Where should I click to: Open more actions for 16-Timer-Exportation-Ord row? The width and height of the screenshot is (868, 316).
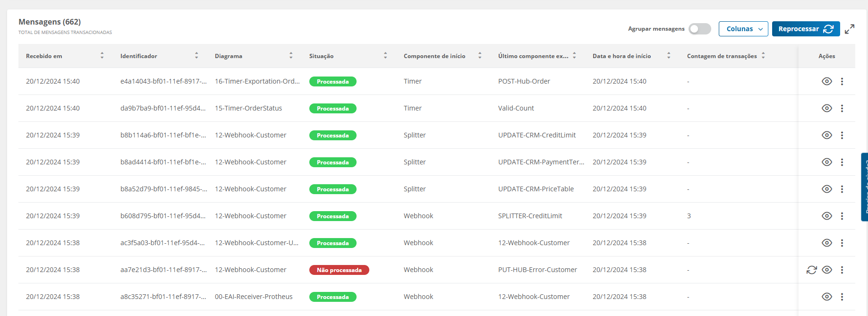pos(842,81)
